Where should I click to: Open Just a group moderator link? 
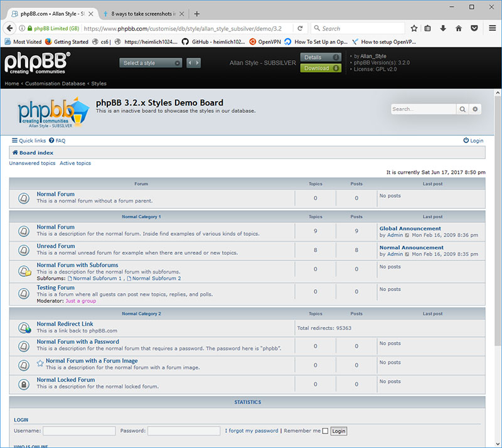tap(81, 301)
